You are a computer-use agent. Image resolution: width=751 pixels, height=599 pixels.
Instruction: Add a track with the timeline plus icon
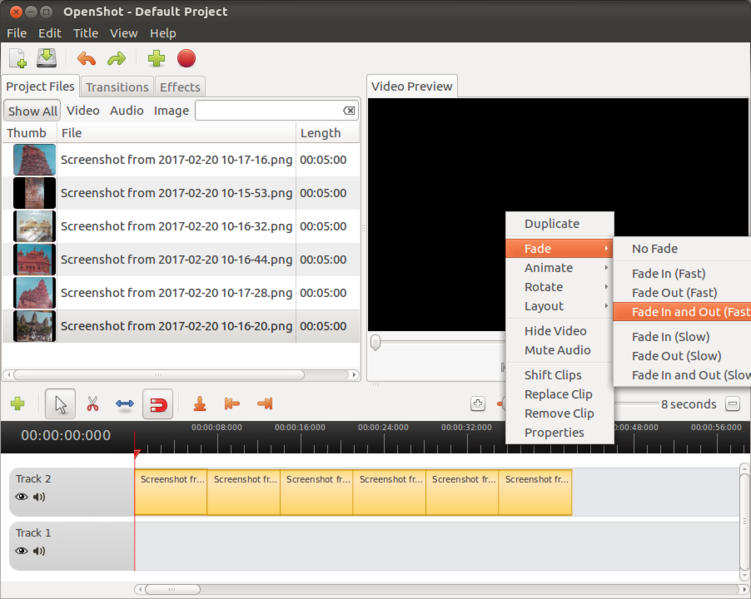click(18, 404)
